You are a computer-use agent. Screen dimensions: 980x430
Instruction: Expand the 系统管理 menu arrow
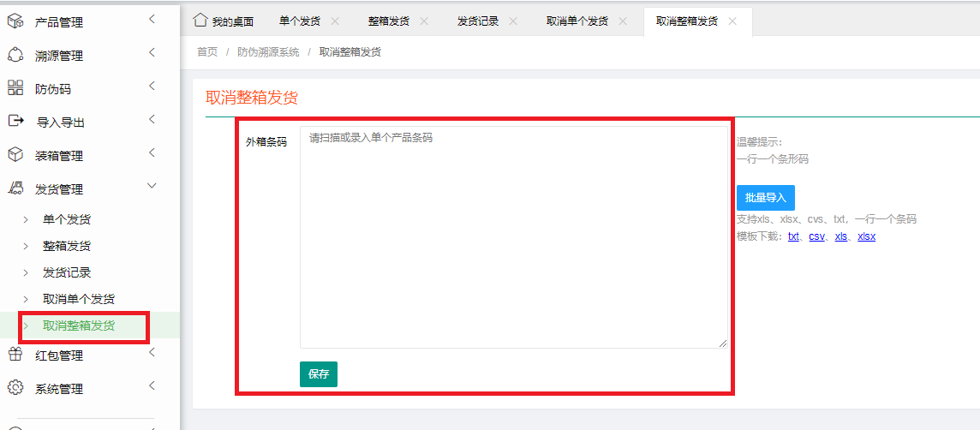point(152,385)
